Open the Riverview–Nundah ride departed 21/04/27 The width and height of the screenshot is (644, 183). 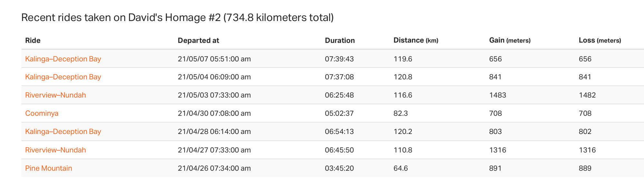point(55,150)
